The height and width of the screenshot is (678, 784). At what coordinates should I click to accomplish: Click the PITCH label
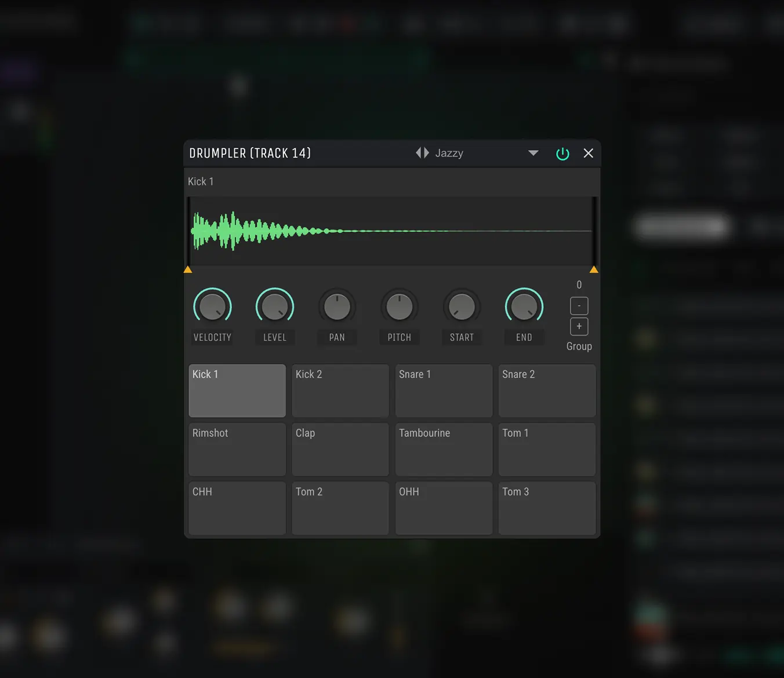pos(400,337)
